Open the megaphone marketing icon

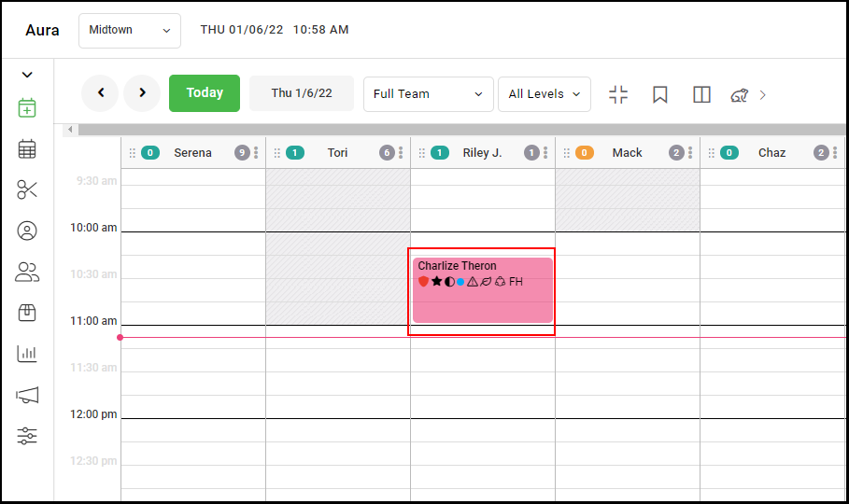(27, 395)
